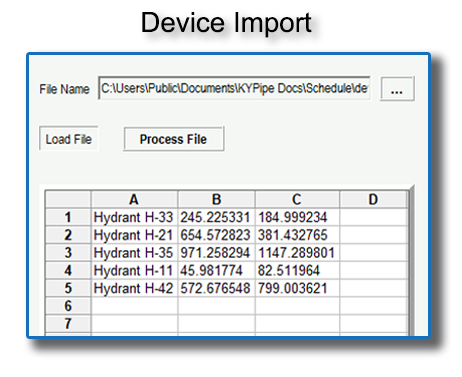Click cell 654.572823

pos(217,235)
